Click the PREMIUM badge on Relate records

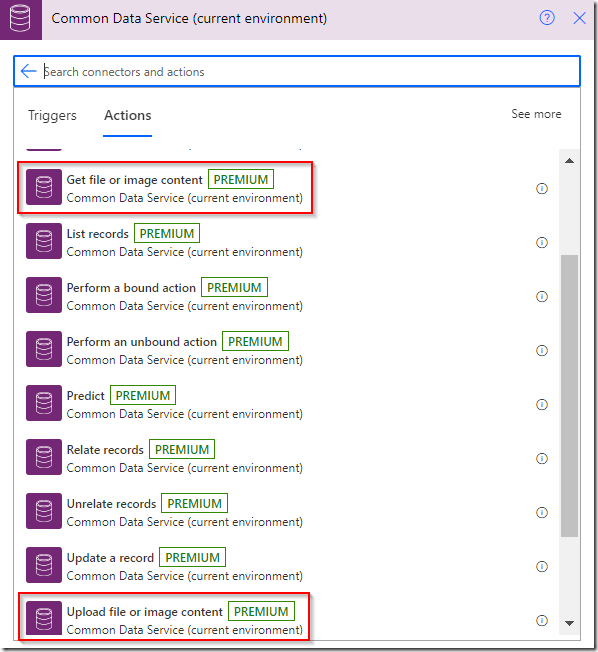182,449
